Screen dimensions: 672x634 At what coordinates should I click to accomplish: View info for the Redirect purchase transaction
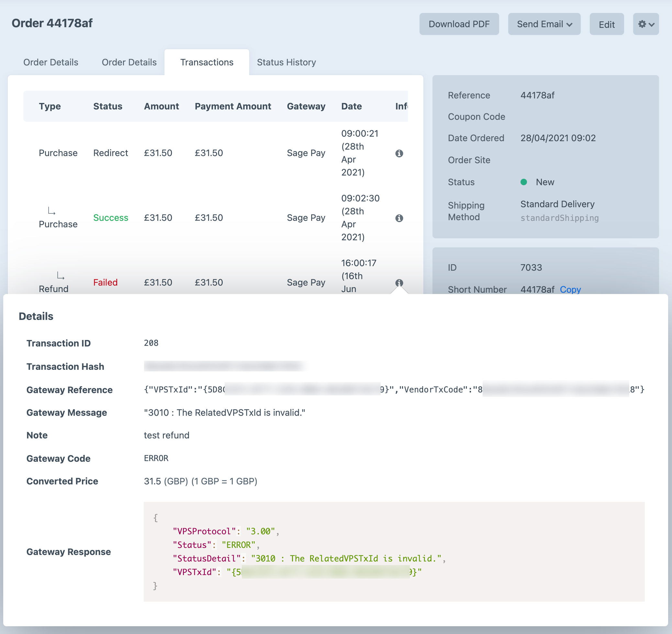tap(399, 153)
